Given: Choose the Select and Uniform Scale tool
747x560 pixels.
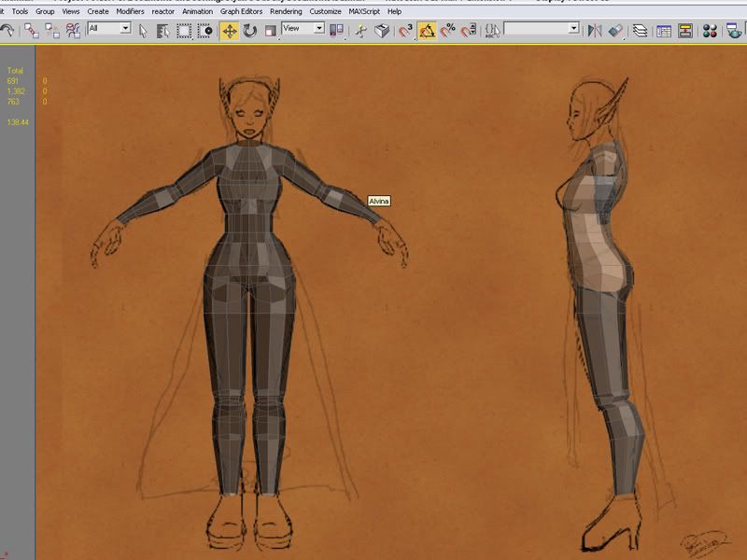Looking at the screenshot, I should point(270,30).
